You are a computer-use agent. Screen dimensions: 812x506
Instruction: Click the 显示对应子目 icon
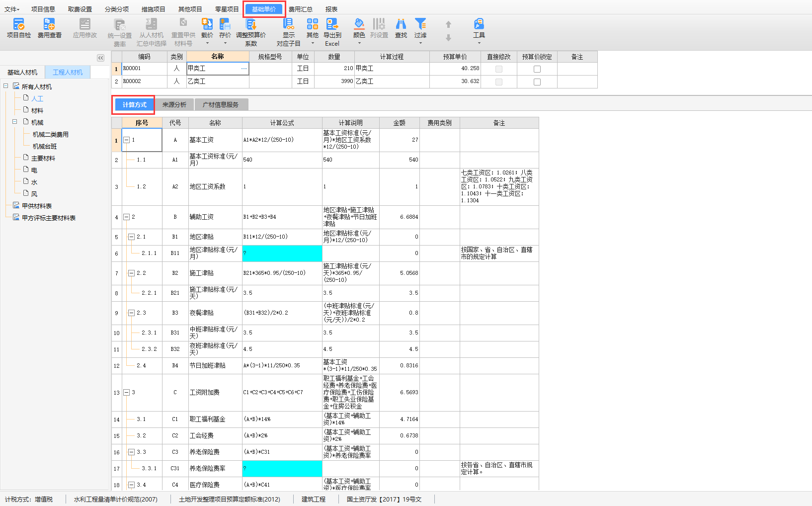pyautogui.click(x=288, y=24)
